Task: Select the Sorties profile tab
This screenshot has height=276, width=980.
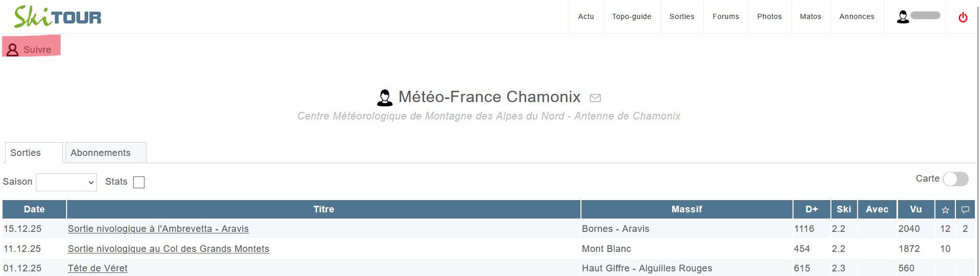Action: [x=26, y=153]
